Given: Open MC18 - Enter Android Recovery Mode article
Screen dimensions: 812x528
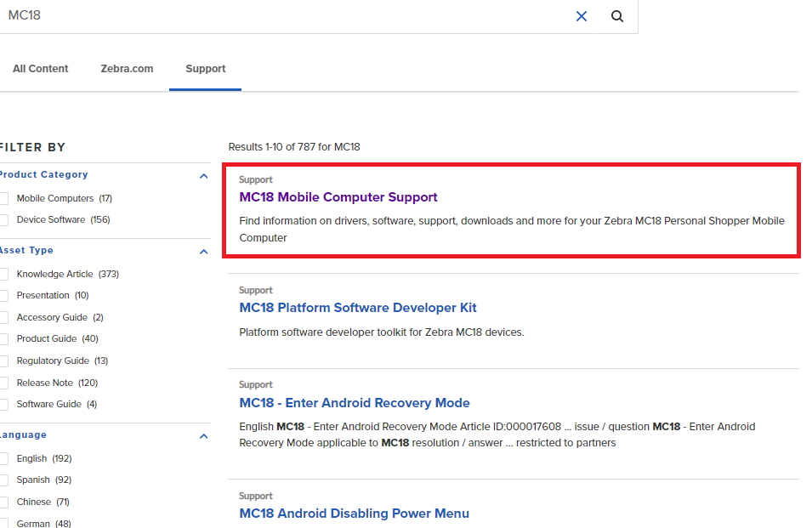Looking at the screenshot, I should tap(354, 403).
